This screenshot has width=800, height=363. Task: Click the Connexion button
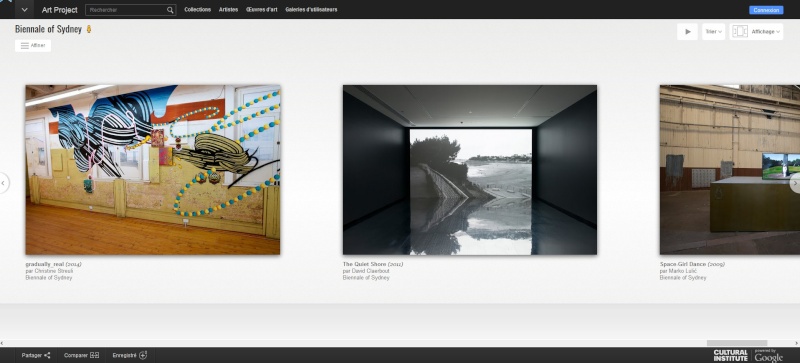pyautogui.click(x=766, y=10)
